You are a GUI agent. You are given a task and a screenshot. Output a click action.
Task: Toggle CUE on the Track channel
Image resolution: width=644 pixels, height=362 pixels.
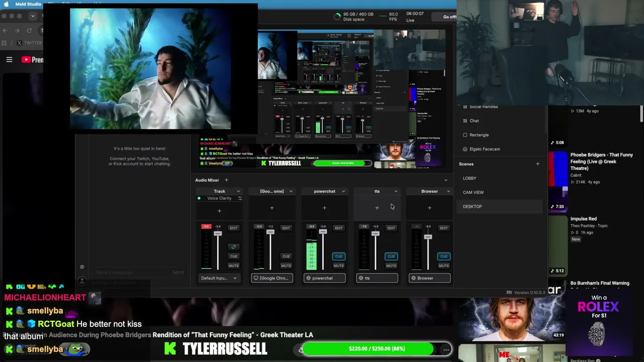click(233, 256)
